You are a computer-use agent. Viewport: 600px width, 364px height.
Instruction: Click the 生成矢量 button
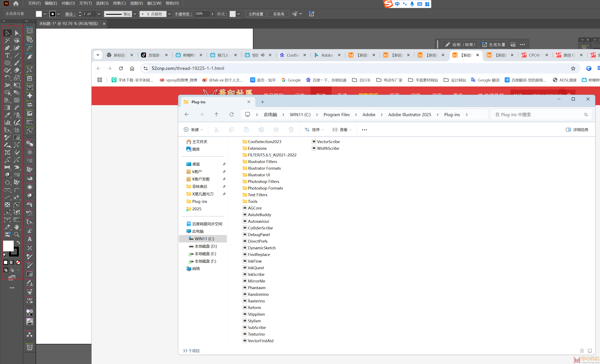coord(494,45)
